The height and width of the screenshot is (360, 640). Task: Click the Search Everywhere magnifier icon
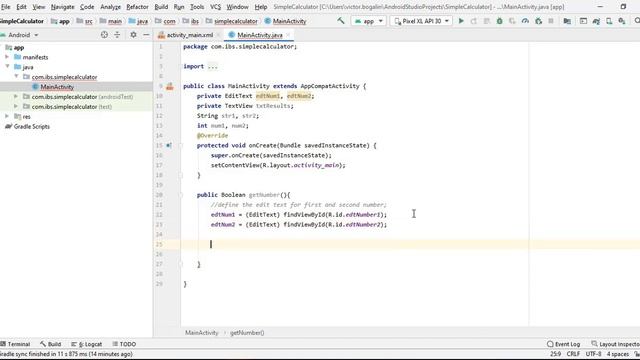637,21
